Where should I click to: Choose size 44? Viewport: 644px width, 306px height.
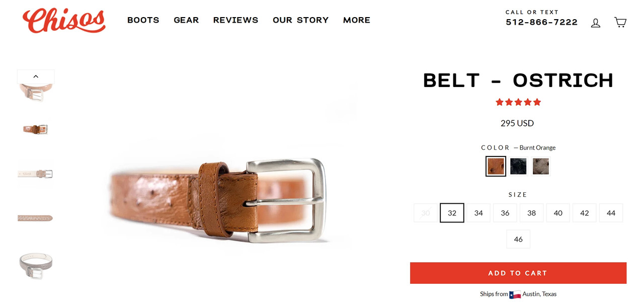(611, 213)
